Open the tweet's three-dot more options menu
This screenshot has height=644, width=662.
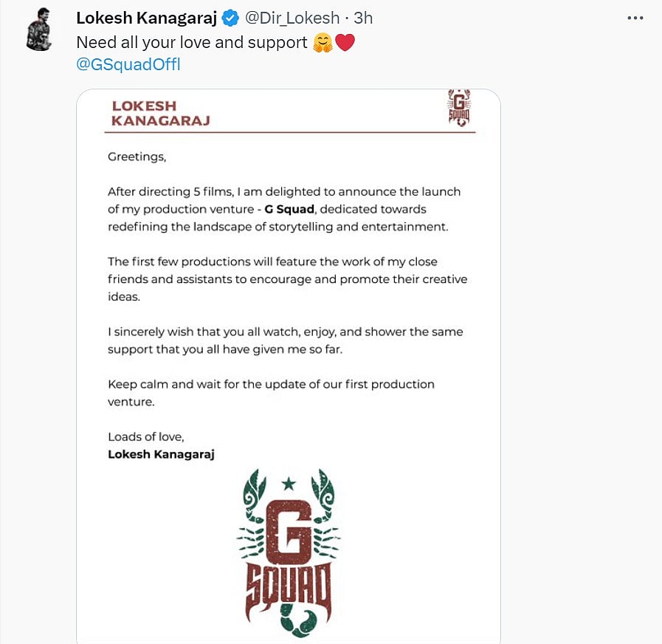[x=635, y=18]
